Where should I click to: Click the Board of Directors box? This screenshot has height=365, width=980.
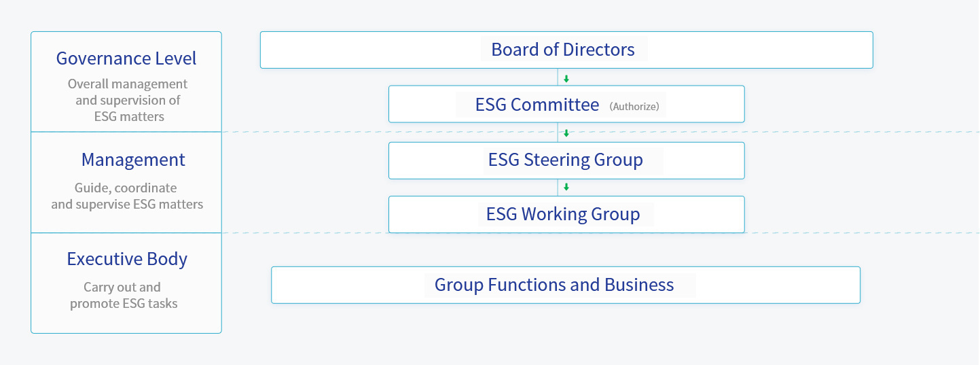coord(566,50)
